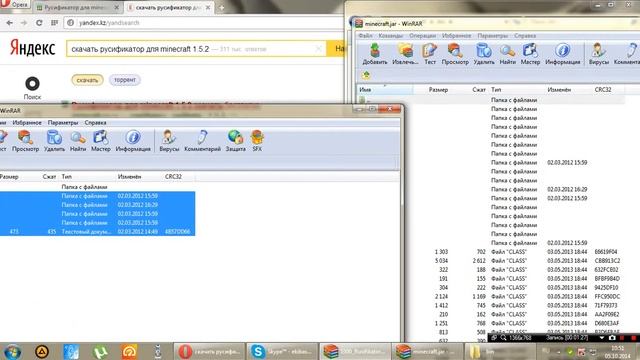The width and height of the screenshot is (640, 360).
Task: Open Параметры menu in front WinRAR window
Action: [x=63, y=122]
